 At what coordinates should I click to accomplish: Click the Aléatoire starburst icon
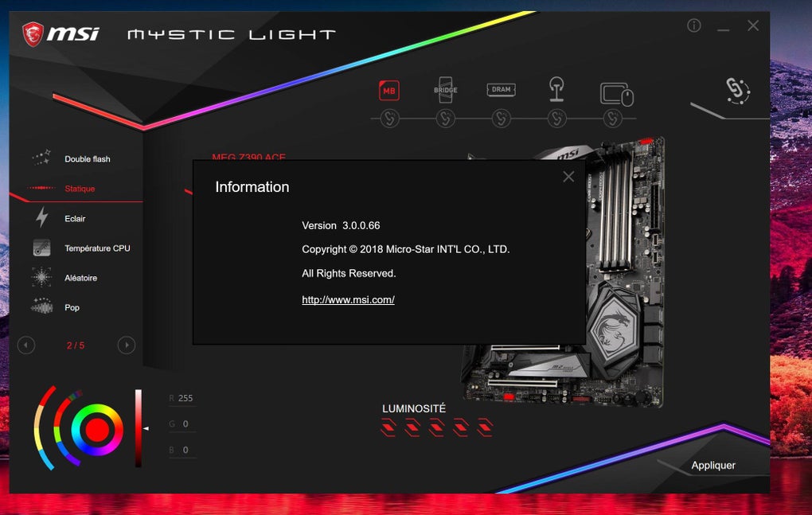pos(41,277)
